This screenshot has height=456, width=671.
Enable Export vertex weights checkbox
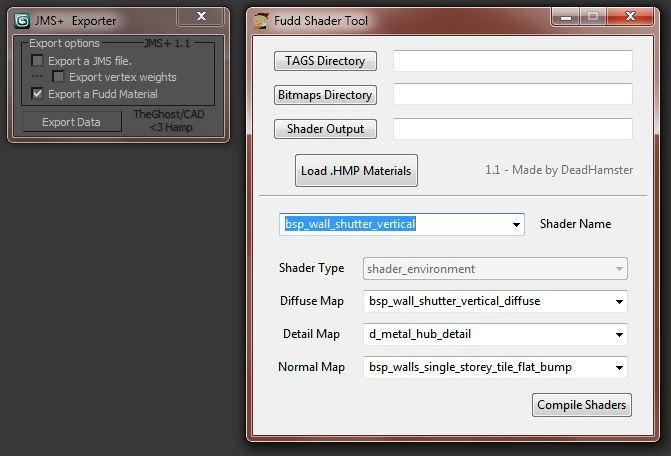tap(58, 77)
